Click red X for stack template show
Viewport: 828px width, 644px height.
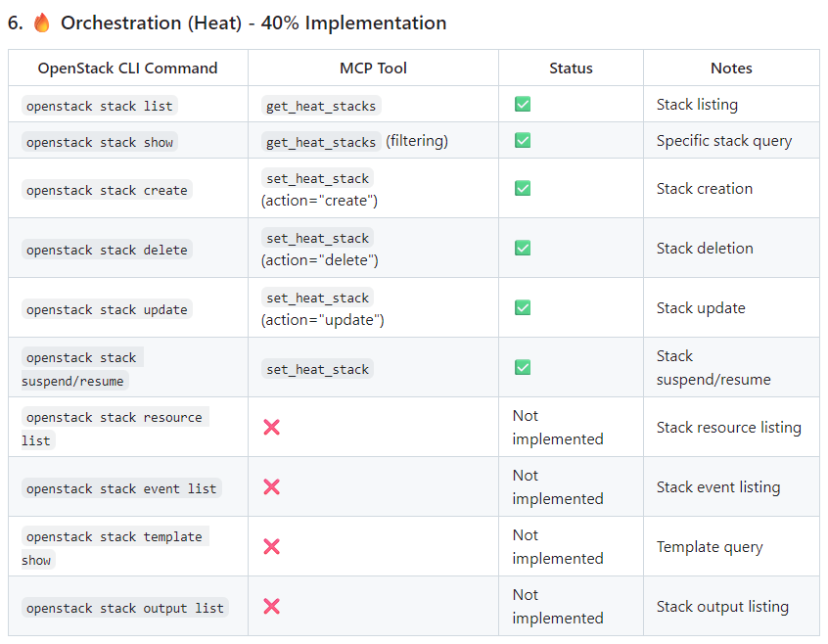point(272,546)
